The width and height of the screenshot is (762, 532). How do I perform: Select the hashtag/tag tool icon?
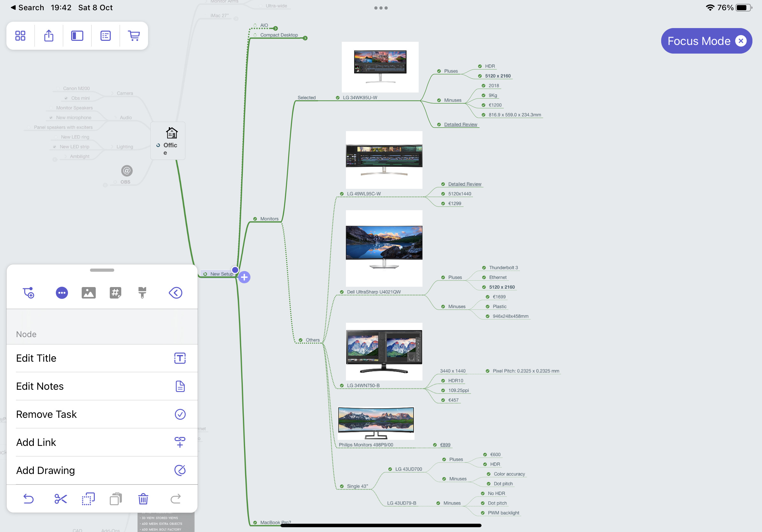[115, 292]
